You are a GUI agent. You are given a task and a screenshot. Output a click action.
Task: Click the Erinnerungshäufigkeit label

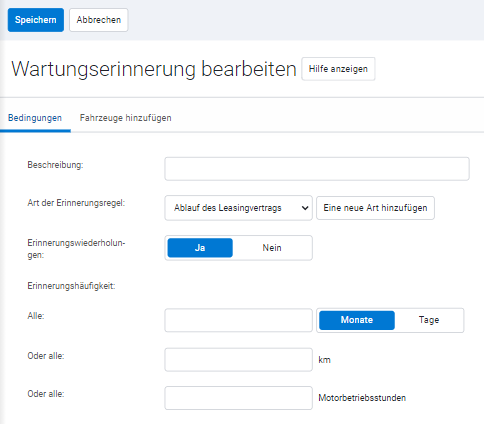pos(71,286)
